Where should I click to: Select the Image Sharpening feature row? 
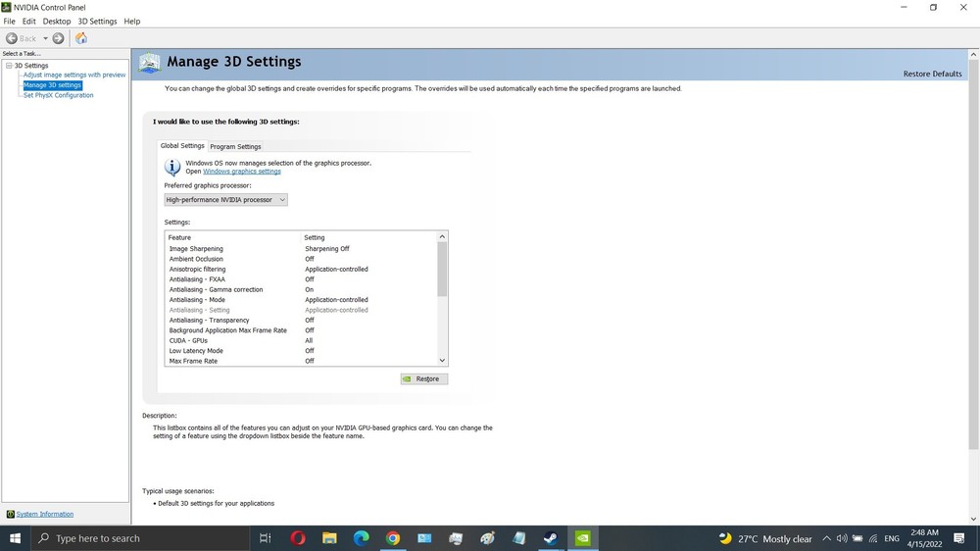(x=302, y=248)
